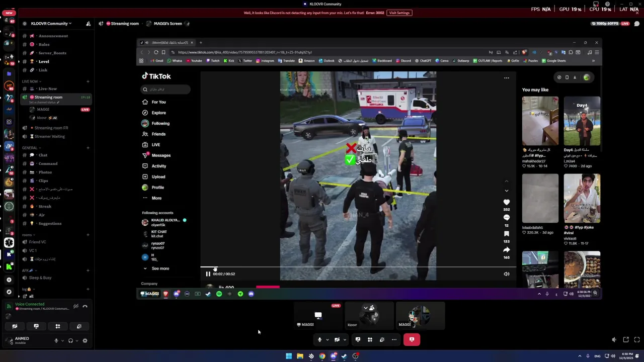
Task: Join Streamer Waiting voice channel
Action: [x=55, y=136]
